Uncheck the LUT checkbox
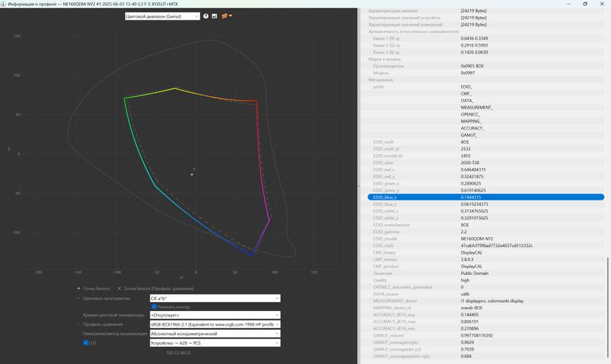This screenshot has width=611, height=364. pyautogui.click(x=86, y=342)
